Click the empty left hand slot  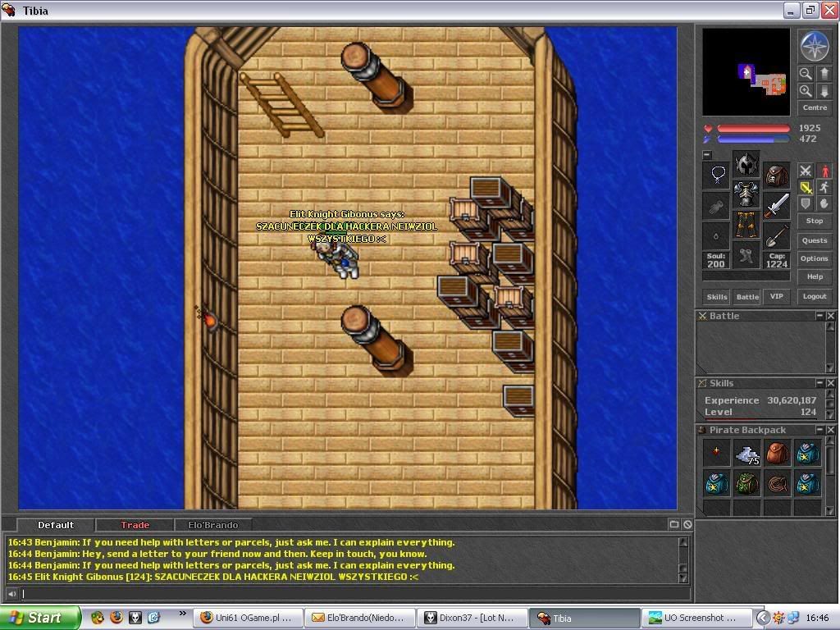click(716, 206)
